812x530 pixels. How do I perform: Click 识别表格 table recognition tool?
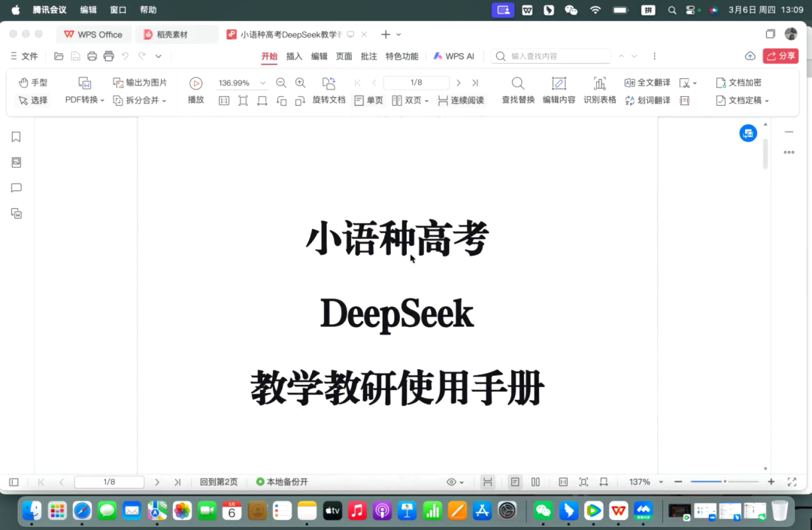click(599, 91)
